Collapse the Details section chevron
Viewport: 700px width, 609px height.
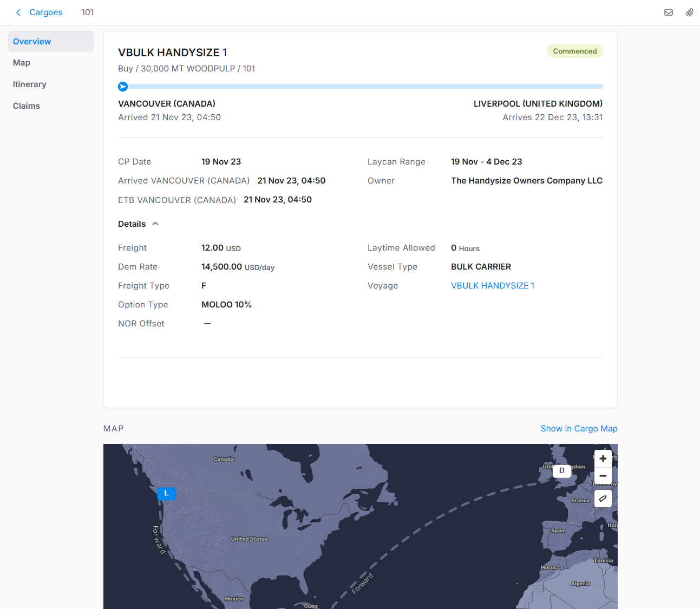155,224
